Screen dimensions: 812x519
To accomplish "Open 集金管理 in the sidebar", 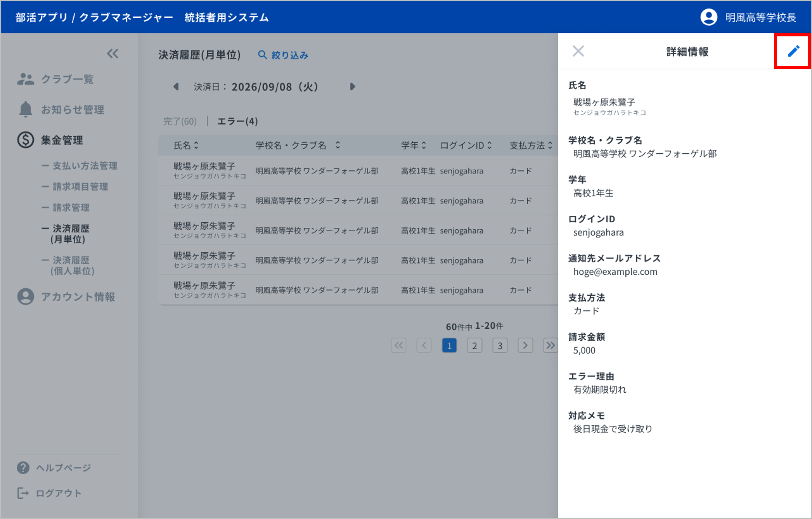I will click(x=62, y=140).
